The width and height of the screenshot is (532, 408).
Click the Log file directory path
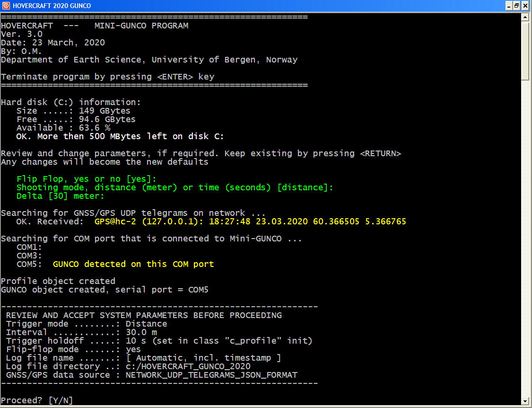point(188,366)
